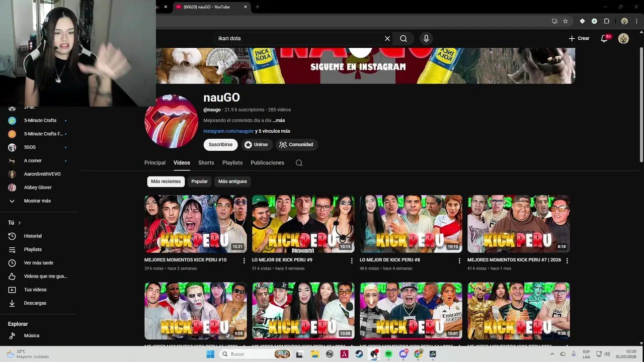Click the Windows taskbar Buscar box
Screen dimensions: 644x362
pyautogui.click(x=256, y=354)
